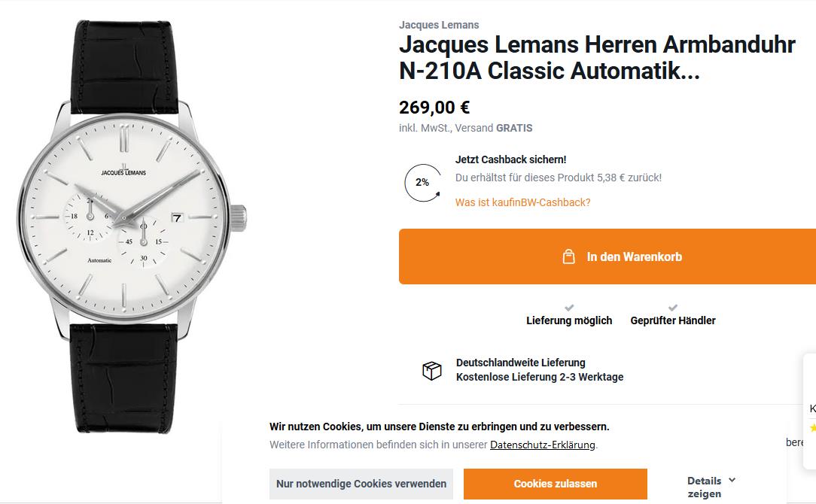The height and width of the screenshot is (504, 816).
Task: Accept cookies with Cookies zulassen
Action: [555, 484]
